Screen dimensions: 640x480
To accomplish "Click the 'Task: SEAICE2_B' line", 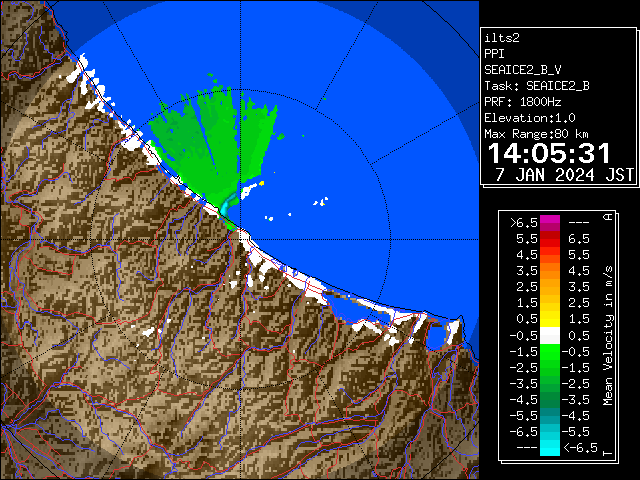I will [537, 86].
